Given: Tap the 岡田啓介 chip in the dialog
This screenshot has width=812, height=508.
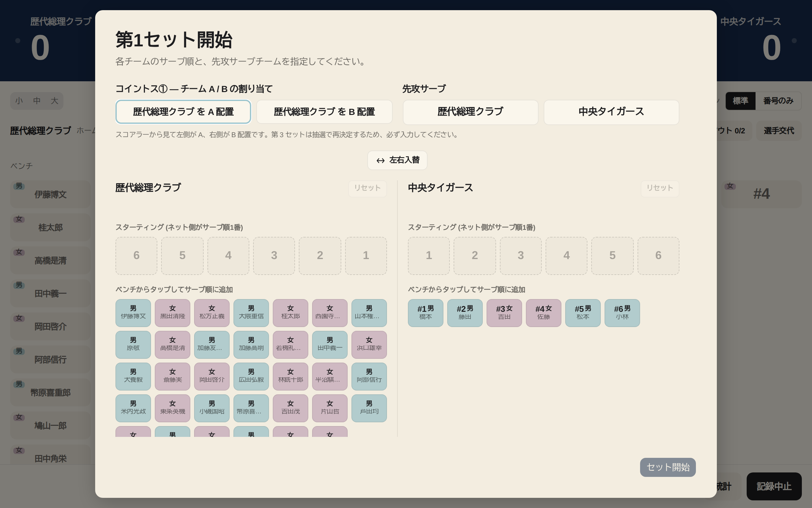Looking at the screenshot, I should coord(212,376).
